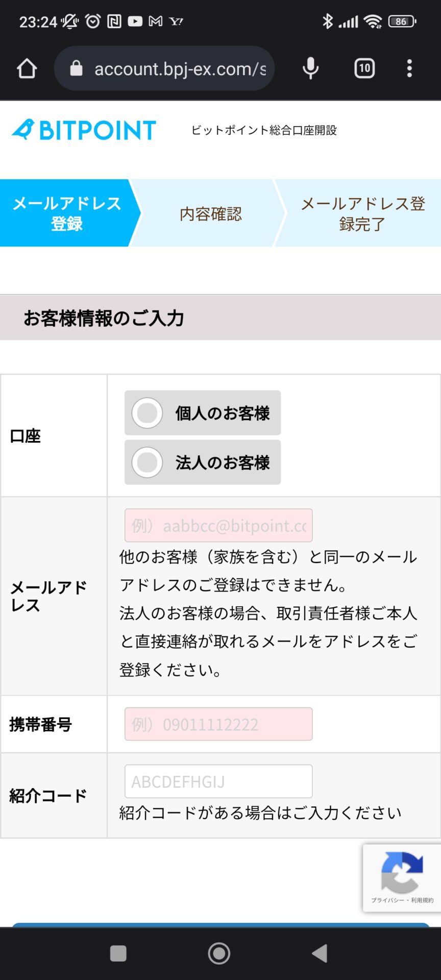Tap the reCAPTCHA badge icon
The width and height of the screenshot is (441, 980).
coord(402,872)
